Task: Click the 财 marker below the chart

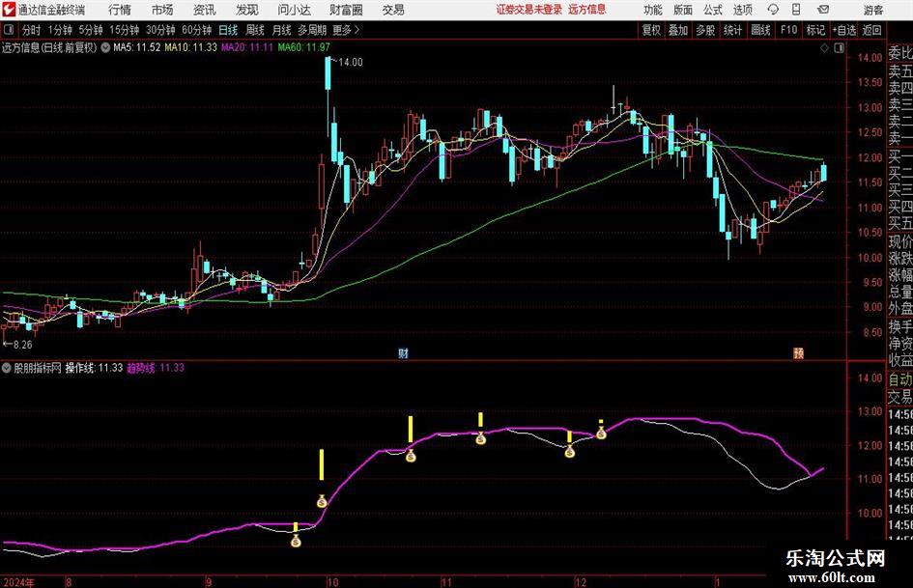Action: click(x=403, y=352)
